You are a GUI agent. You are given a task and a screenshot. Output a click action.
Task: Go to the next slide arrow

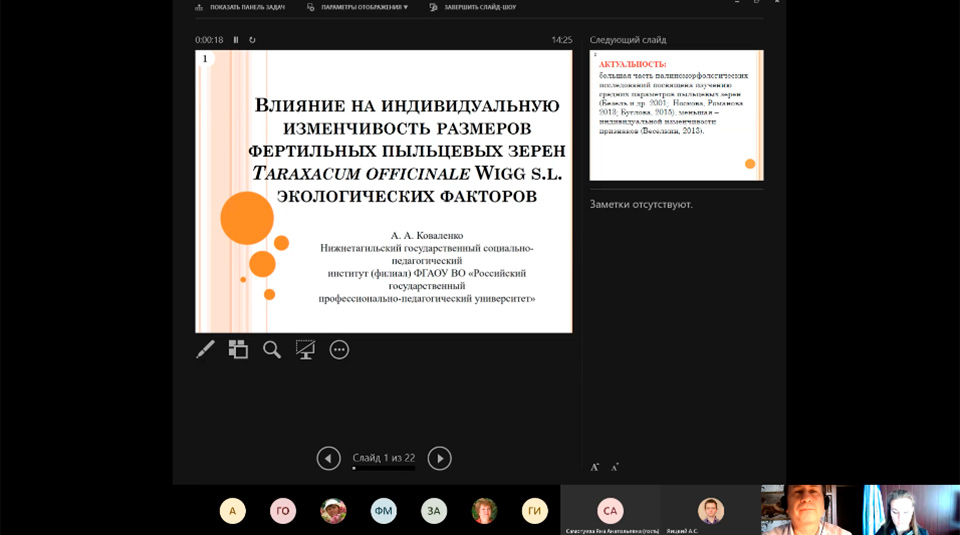click(x=439, y=458)
